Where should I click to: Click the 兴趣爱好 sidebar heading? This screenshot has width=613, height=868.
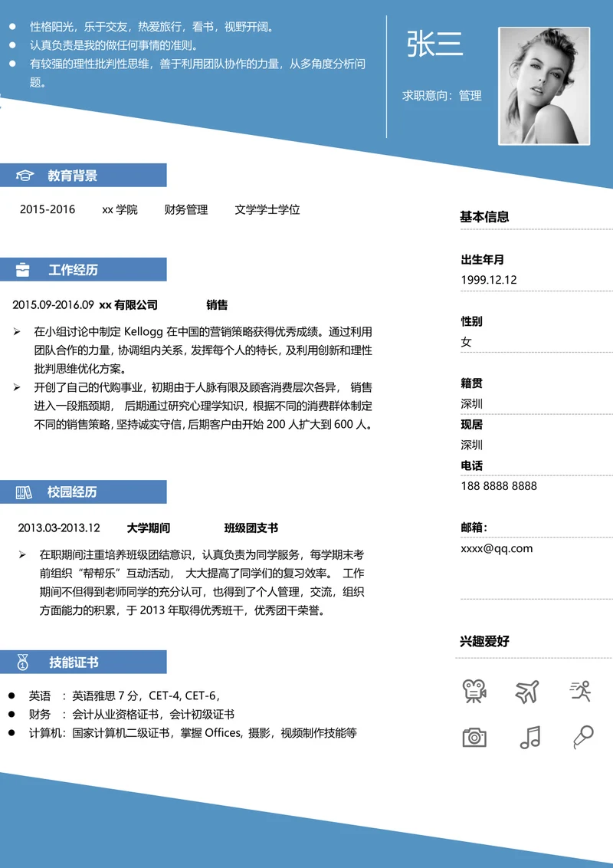pos(484,641)
